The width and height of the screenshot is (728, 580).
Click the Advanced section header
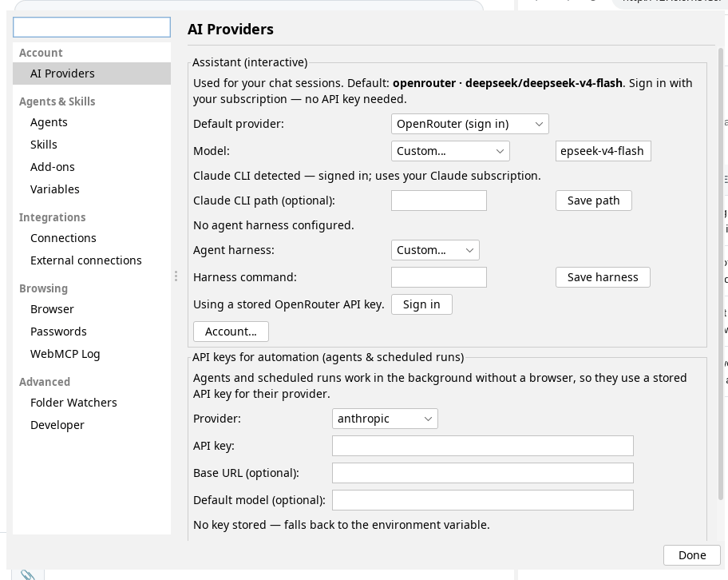tap(45, 382)
